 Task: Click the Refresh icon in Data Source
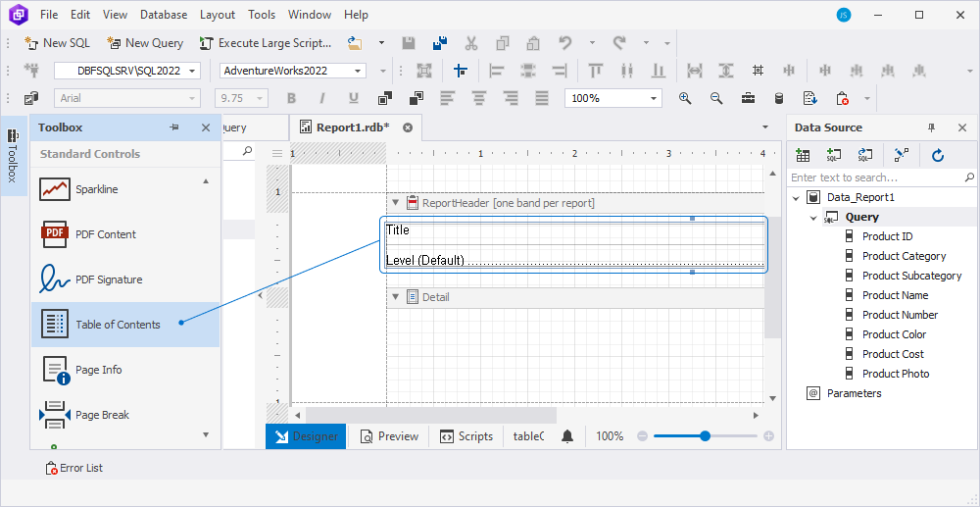pos(938,155)
